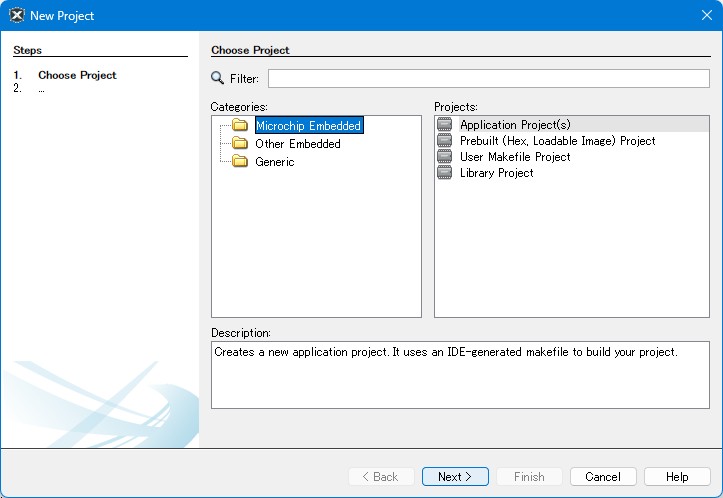Choose Prebuilt (Hex, Loadable Image) Project
Screen dimensions: 723x498
[557, 141]
